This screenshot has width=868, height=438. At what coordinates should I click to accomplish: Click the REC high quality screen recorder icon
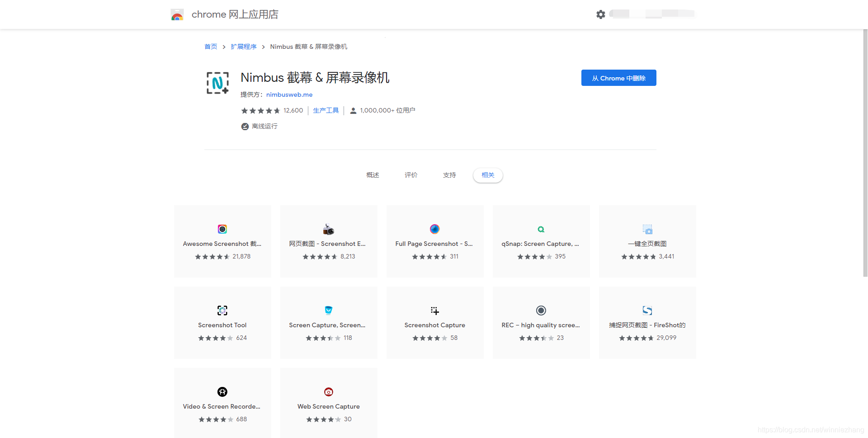pos(541,311)
